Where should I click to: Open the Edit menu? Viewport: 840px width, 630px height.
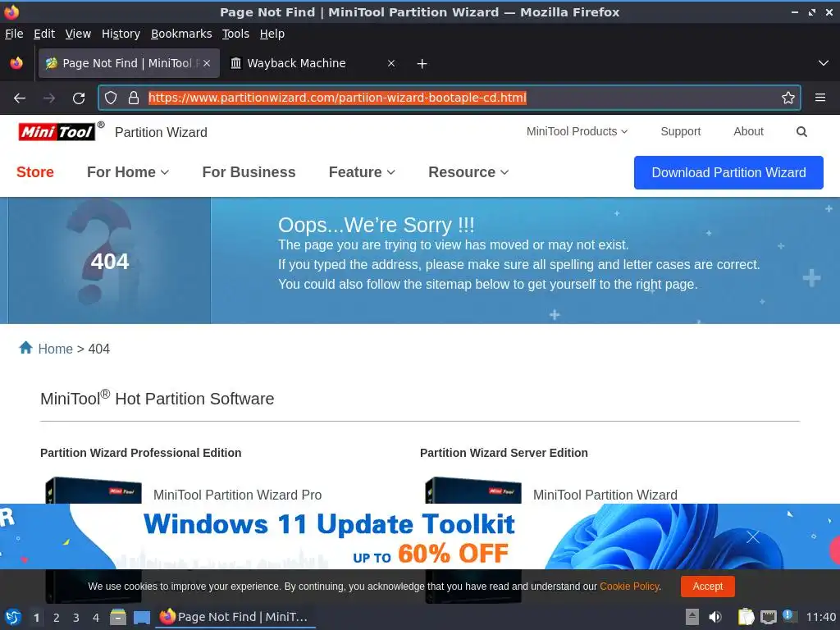pyautogui.click(x=44, y=34)
